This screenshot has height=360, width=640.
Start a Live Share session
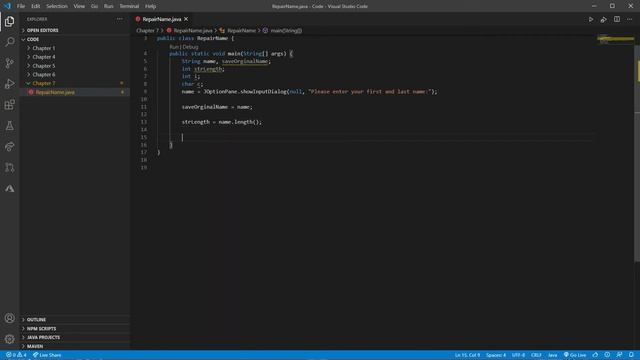tap(47, 355)
